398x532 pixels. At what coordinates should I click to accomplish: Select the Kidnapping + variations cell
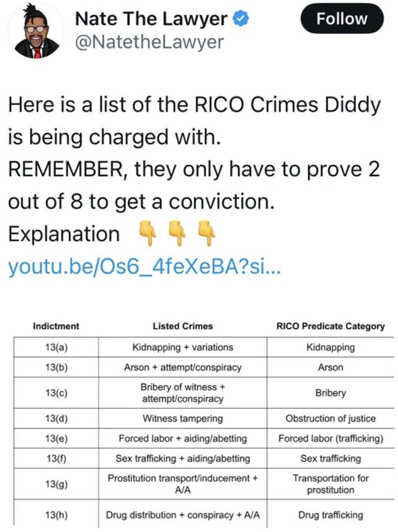[183, 347]
